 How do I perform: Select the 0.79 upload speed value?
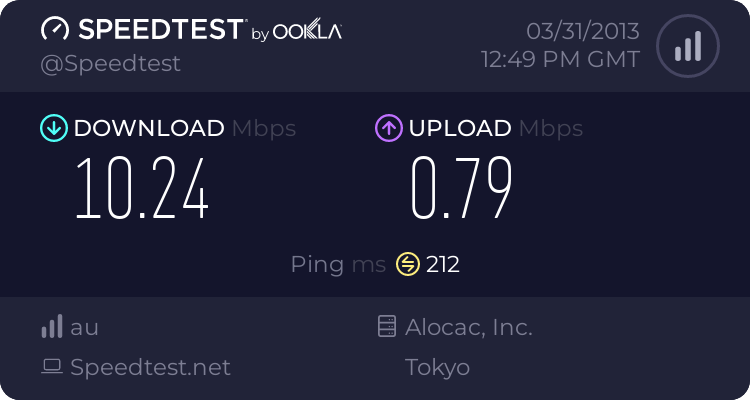(x=463, y=189)
